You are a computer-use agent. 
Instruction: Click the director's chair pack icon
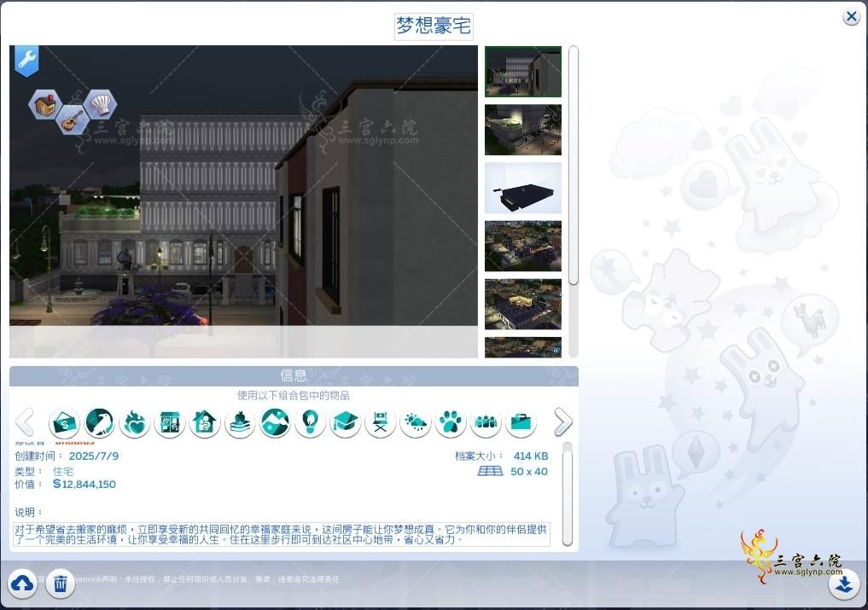point(381,423)
